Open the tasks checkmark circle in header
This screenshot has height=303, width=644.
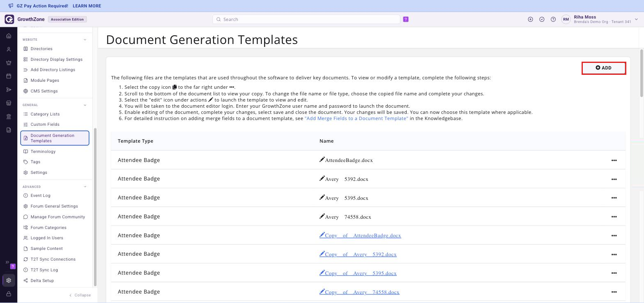[542, 19]
